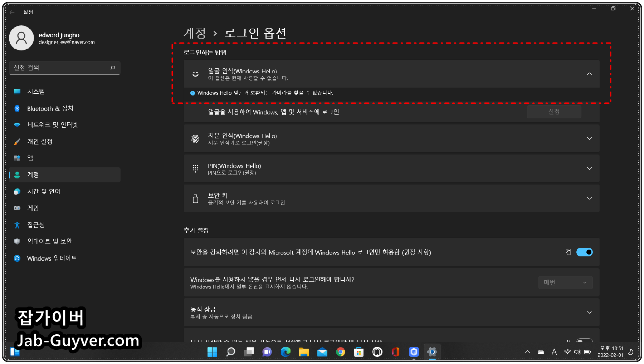Click the 설정 button for face sign-in
Viewport: 644px width, 364px height.
554,112
